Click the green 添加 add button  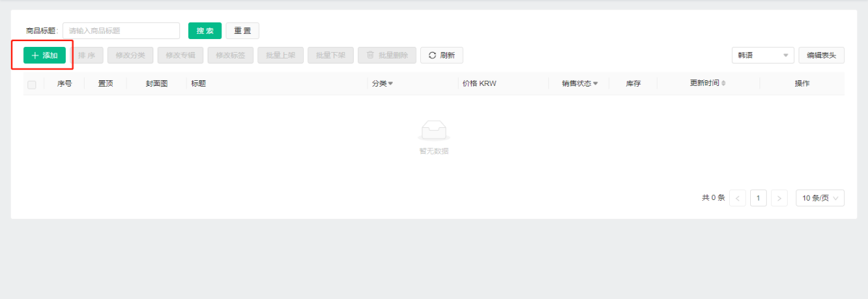(x=44, y=56)
